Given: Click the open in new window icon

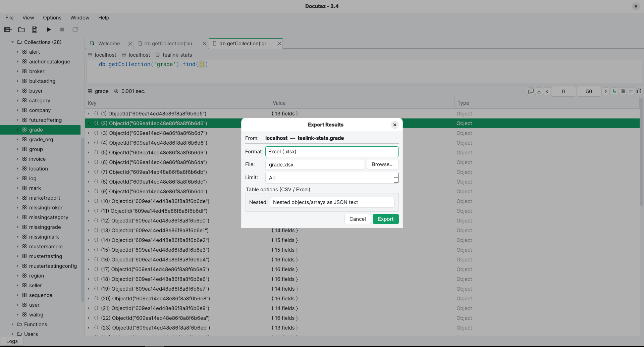Looking at the screenshot, I should (x=639, y=91).
